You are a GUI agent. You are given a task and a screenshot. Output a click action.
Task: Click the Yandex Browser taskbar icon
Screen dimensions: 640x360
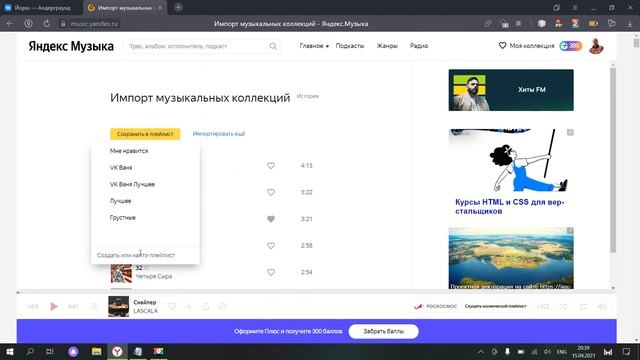(x=117, y=351)
